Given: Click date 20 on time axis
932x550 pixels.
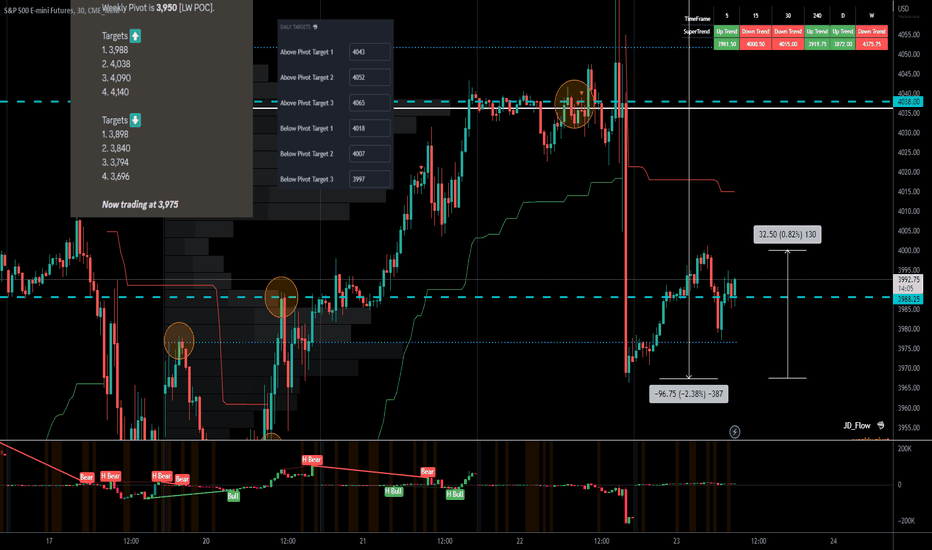Looking at the screenshot, I should click(x=206, y=541).
